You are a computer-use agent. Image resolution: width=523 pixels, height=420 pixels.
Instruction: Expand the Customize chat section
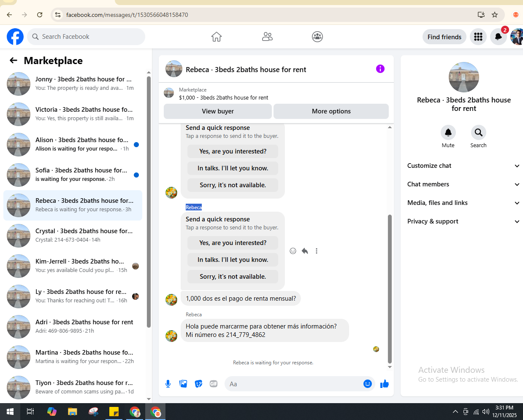pos(463,166)
